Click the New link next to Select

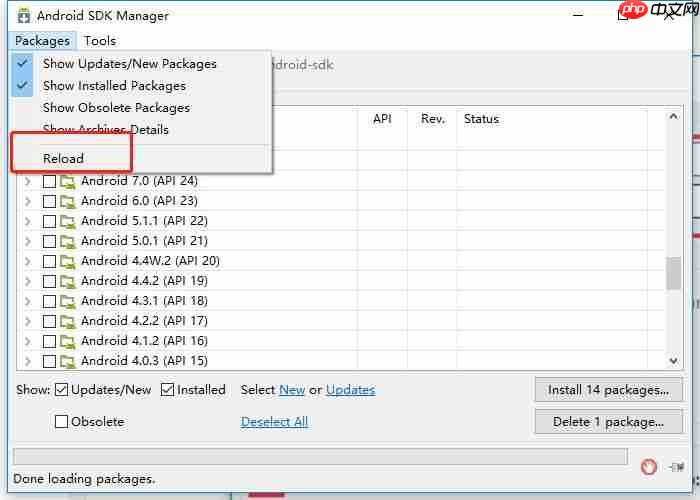(292, 390)
